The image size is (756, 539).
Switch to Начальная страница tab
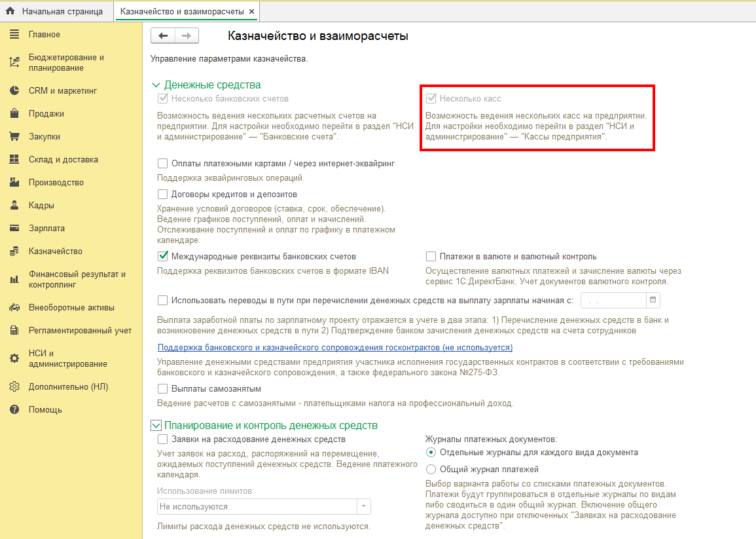pos(57,11)
